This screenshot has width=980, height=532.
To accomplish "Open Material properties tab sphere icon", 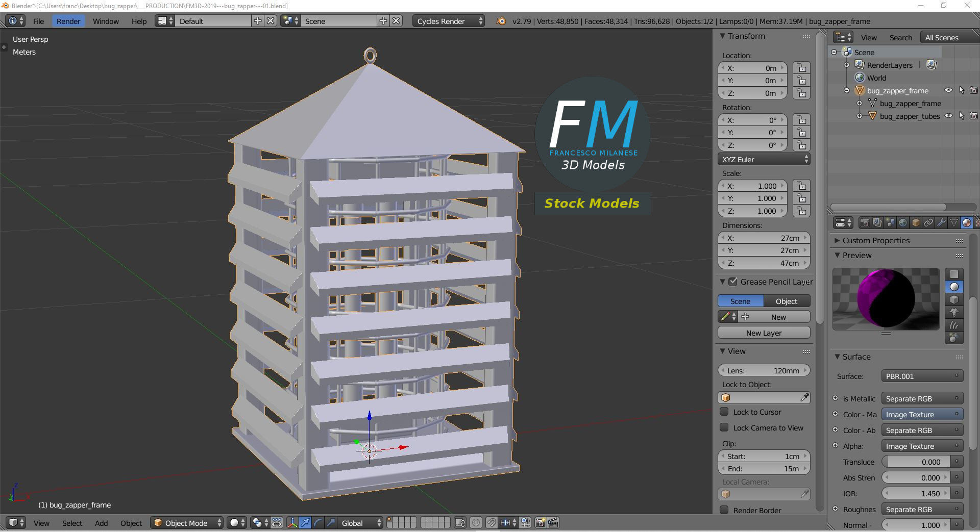I will (x=967, y=223).
